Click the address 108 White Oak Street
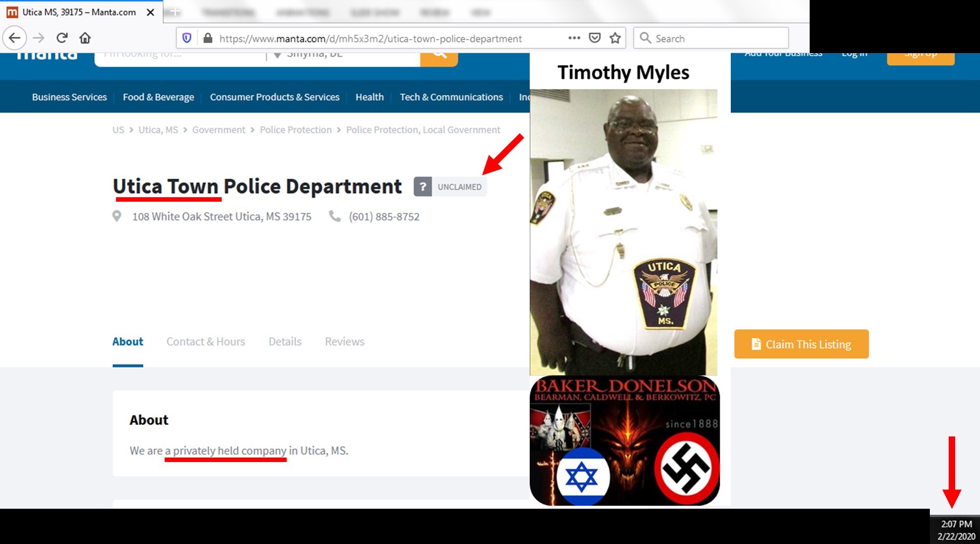Screen dimensions: 980x544 click(x=221, y=217)
